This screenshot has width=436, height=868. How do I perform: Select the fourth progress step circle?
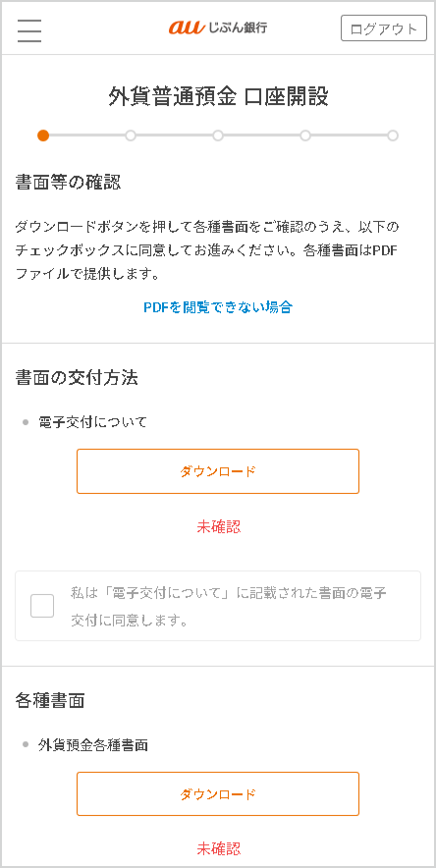point(305,136)
